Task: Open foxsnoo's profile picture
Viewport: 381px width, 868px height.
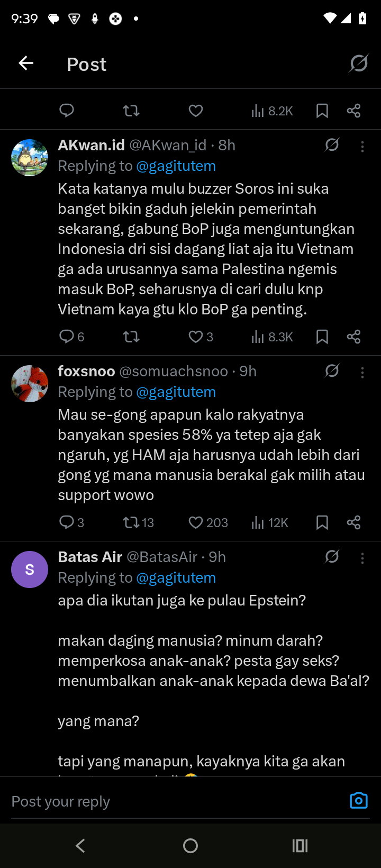Action: 30,384
